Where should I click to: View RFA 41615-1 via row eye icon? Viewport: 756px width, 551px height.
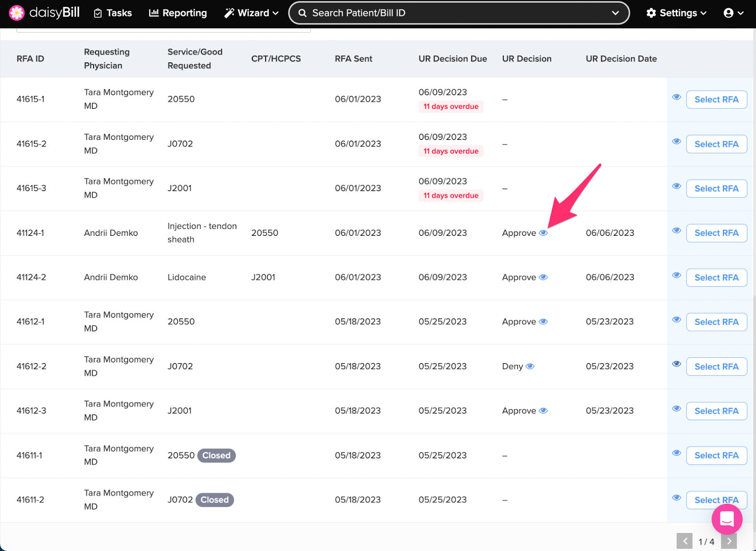coord(677,97)
